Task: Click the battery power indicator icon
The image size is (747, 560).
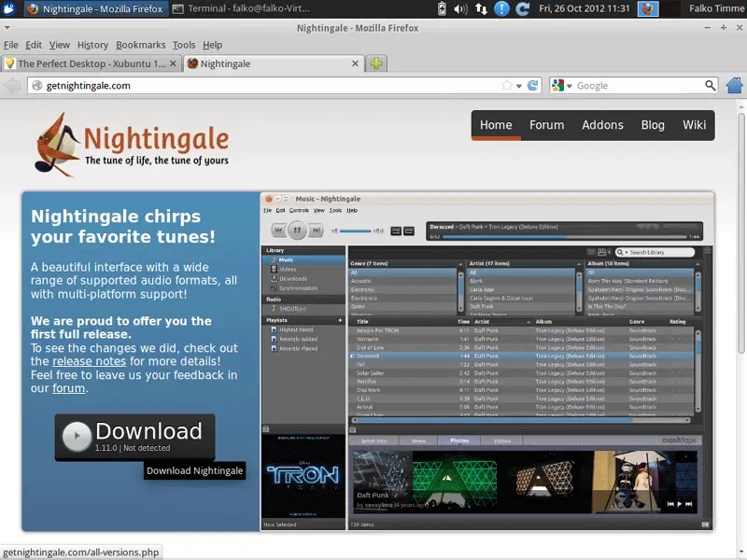Action: pos(442,8)
